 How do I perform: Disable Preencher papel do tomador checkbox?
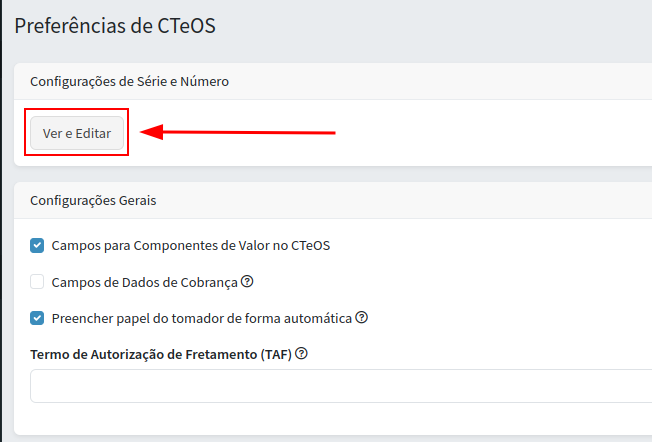[37, 318]
